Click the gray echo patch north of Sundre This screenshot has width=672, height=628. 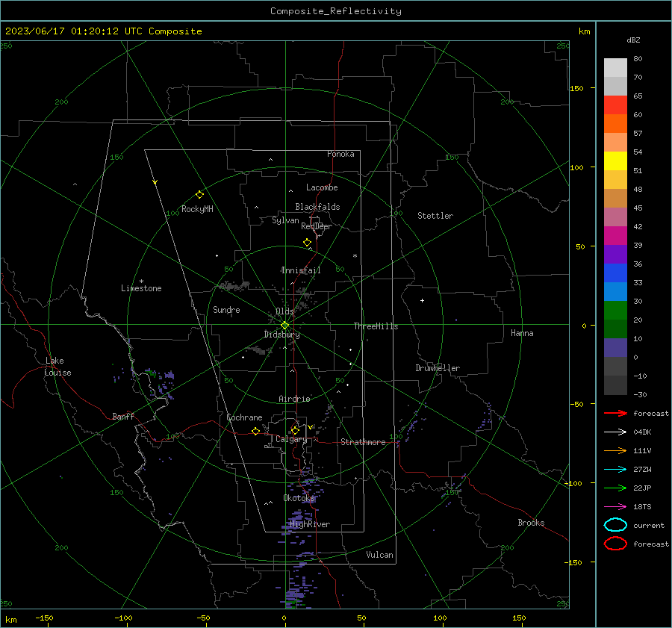233,285
